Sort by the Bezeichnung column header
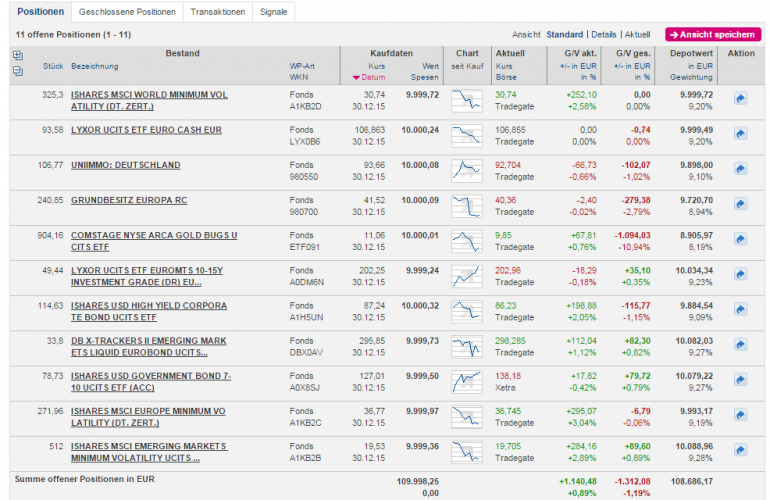The image size is (770, 500). pyautogui.click(x=94, y=66)
